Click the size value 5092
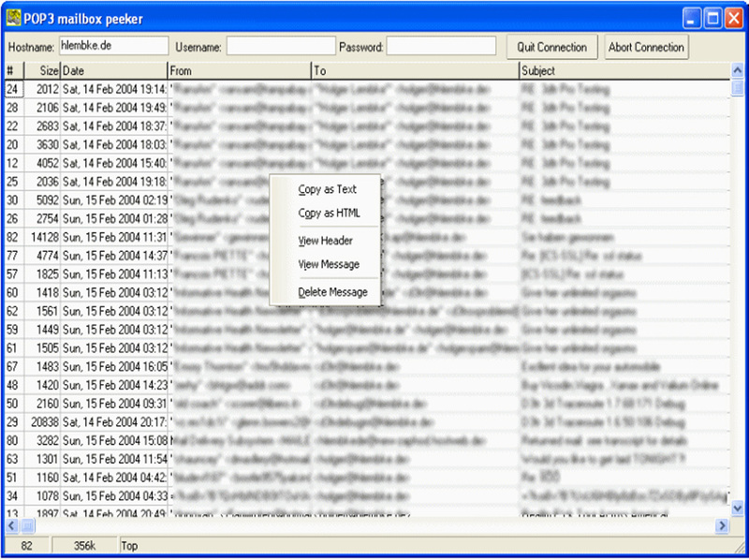Image resolution: width=749 pixels, height=560 pixels. 48,200
